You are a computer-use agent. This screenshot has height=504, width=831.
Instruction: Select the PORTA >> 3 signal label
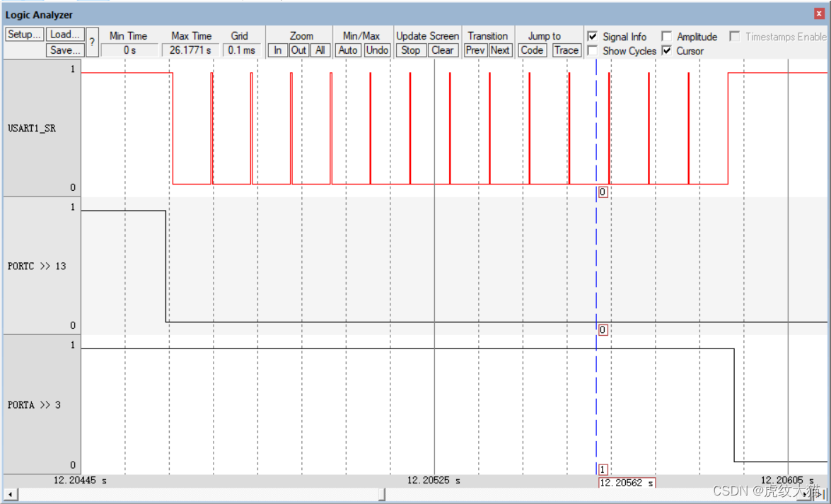pos(34,405)
